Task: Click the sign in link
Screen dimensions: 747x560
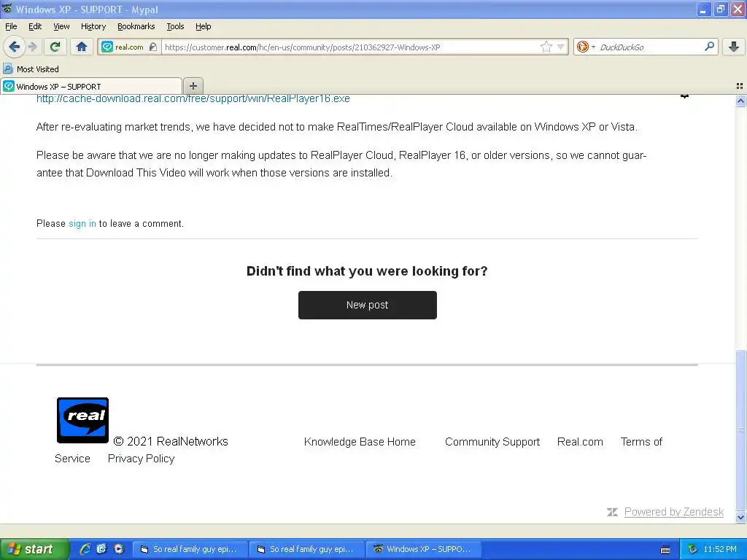Action: pyautogui.click(x=82, y=223)
